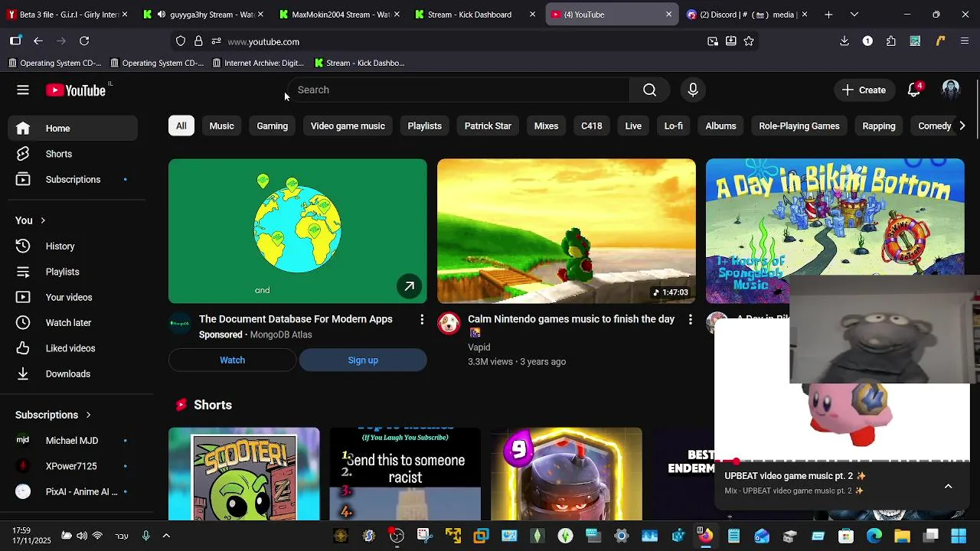Collapse the UPBEAT video game music miniplayer

(948, 486)
